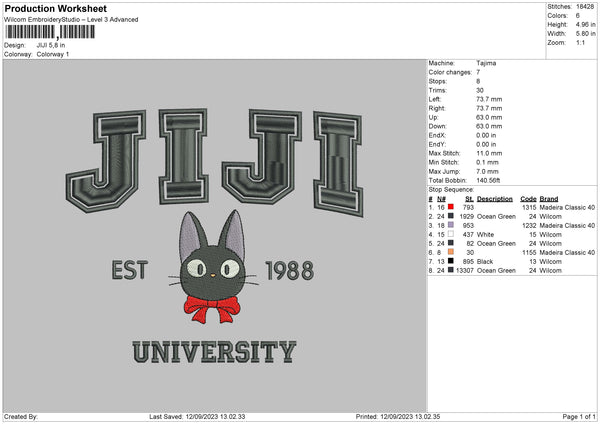
Task: Click the stitches count '18428'
Action: click(x=585, y=7)
